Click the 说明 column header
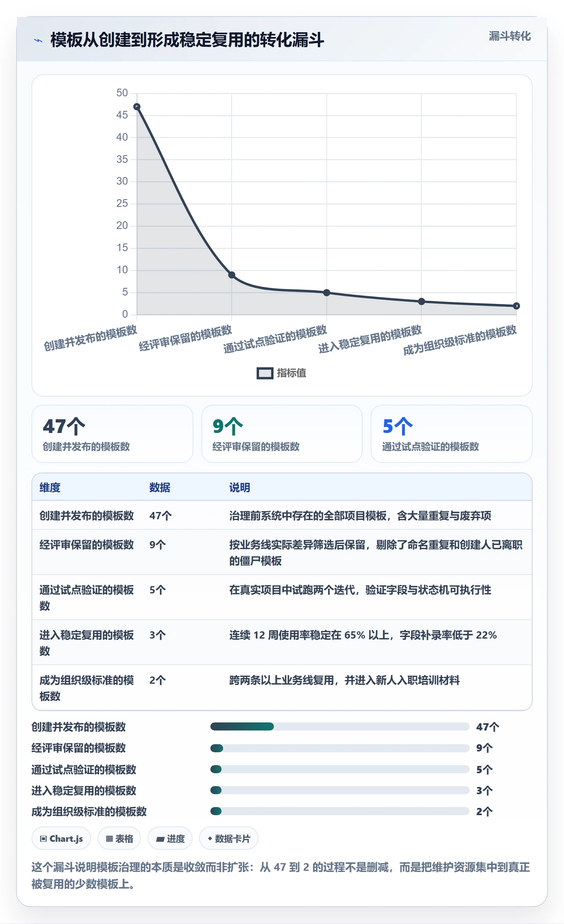Screen dimensions: 564x924 [240, 487]
